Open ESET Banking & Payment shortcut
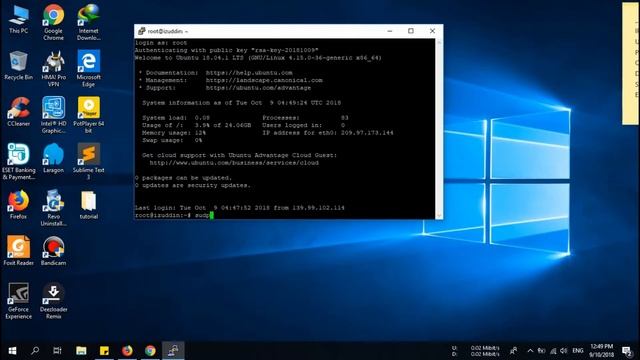The image size is (640, 360). tap(18, 162)
